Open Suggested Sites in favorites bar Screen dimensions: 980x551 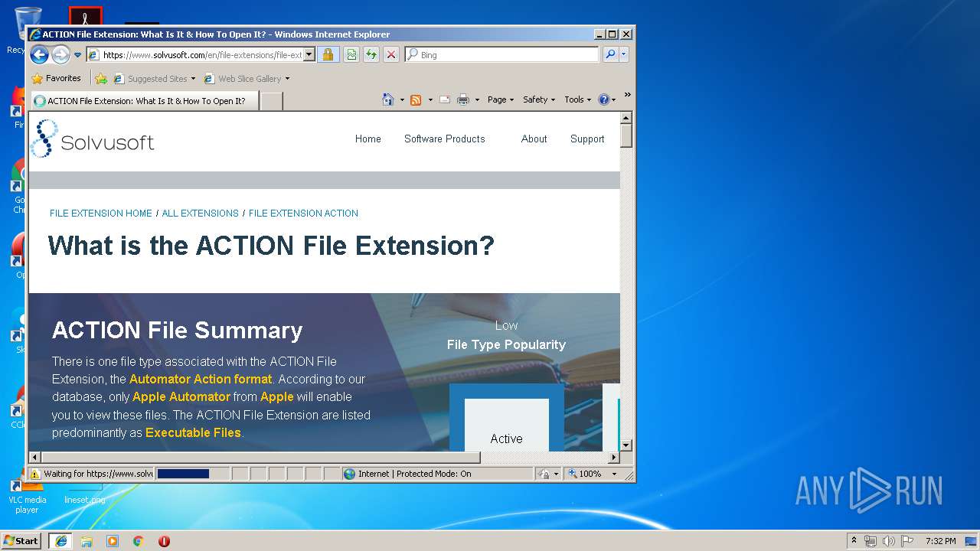154,79
